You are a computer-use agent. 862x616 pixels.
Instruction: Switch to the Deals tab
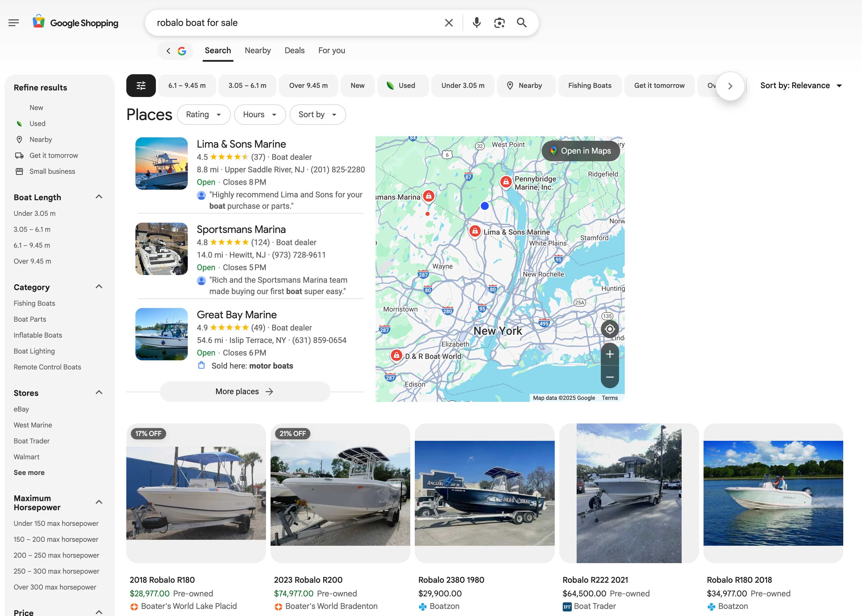[294, 50]
